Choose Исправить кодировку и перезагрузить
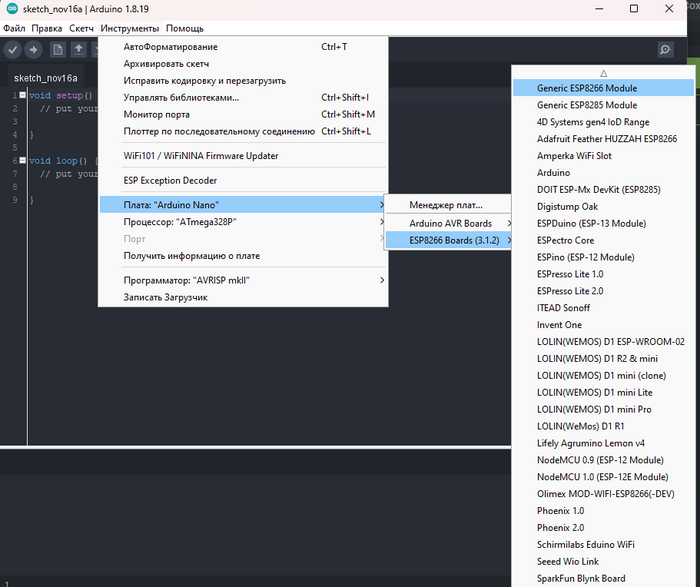The image size is (700, 587). coord(243,81)
